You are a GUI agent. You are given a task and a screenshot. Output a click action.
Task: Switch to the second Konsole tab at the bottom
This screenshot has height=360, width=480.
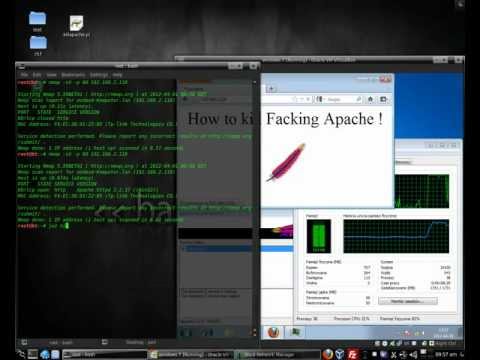141,342
